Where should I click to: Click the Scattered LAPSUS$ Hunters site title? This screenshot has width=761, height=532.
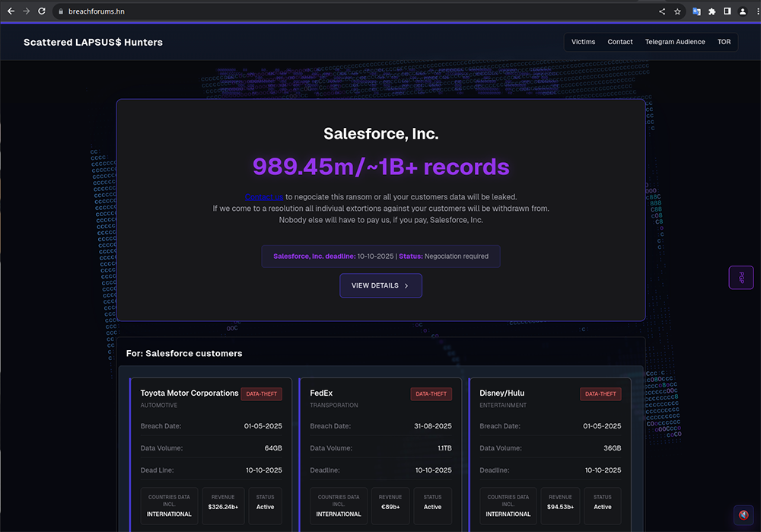(x=93, y=42)
